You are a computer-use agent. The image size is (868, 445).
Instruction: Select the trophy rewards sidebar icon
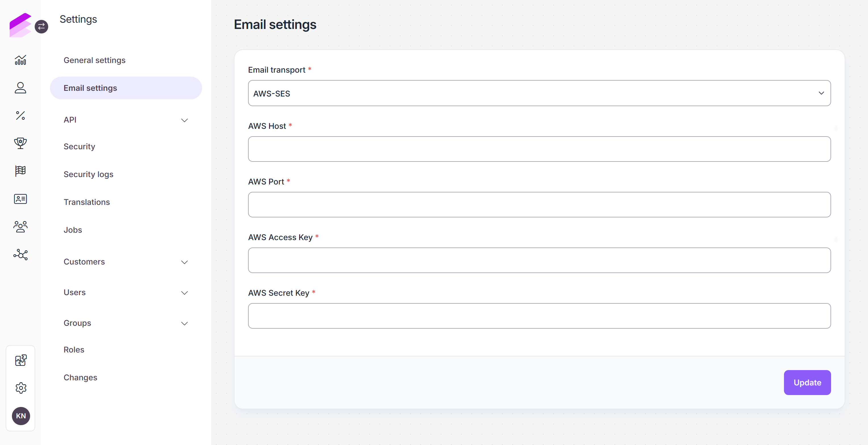20,143
